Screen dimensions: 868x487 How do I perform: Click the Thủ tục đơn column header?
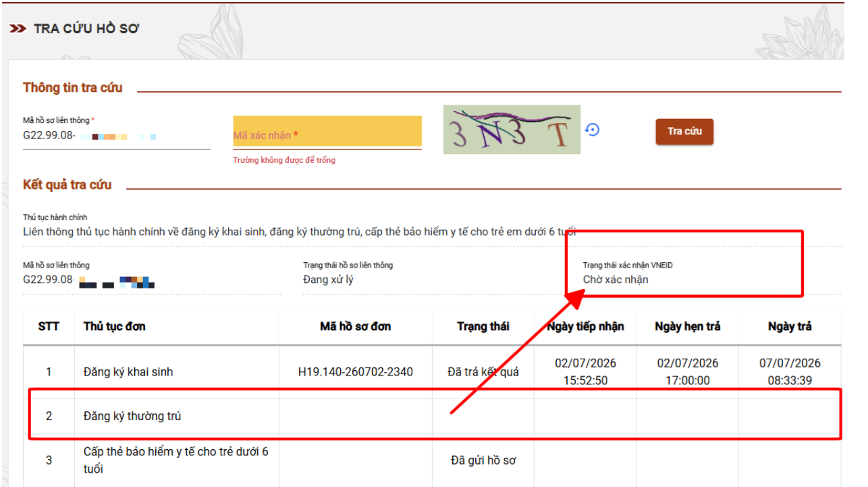(x=115, y=326)
